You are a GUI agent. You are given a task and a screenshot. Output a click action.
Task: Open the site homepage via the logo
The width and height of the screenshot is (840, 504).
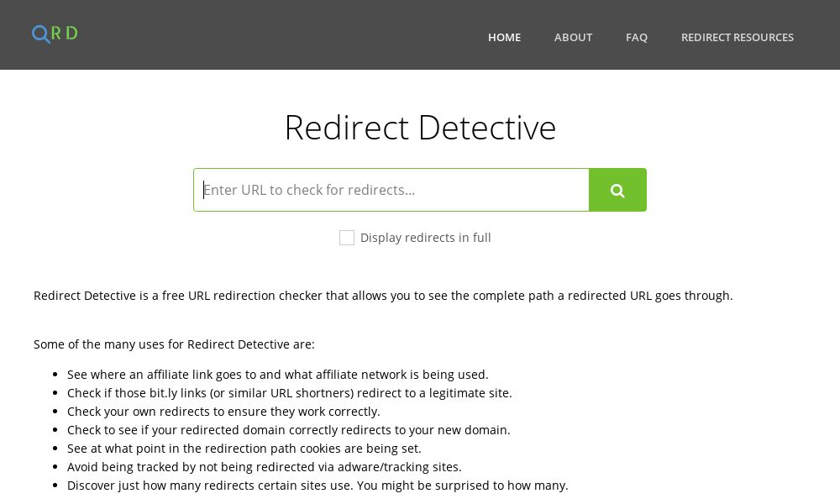tap(55, 34)
